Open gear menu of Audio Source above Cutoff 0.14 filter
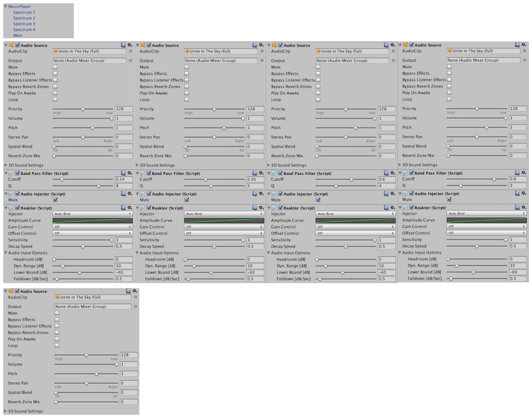The width and height of the screenshot is (532, 418). [x=130, y=45]
